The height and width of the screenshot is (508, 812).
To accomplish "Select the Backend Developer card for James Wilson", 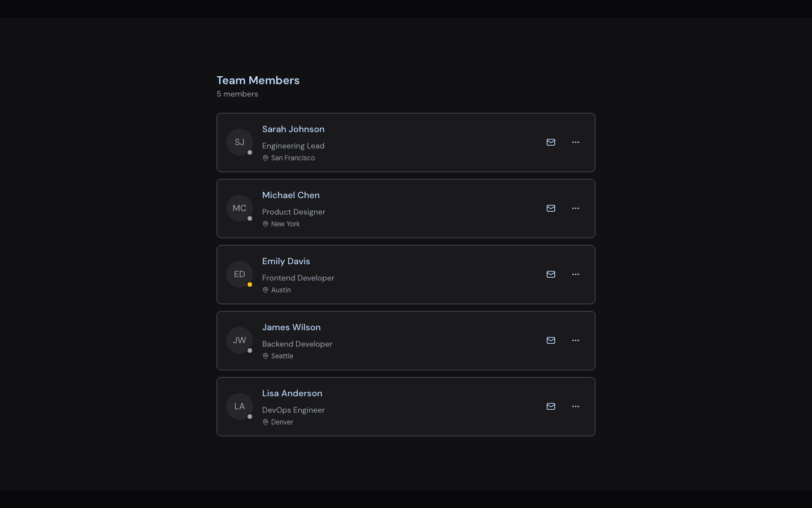I will pos(406,340).
